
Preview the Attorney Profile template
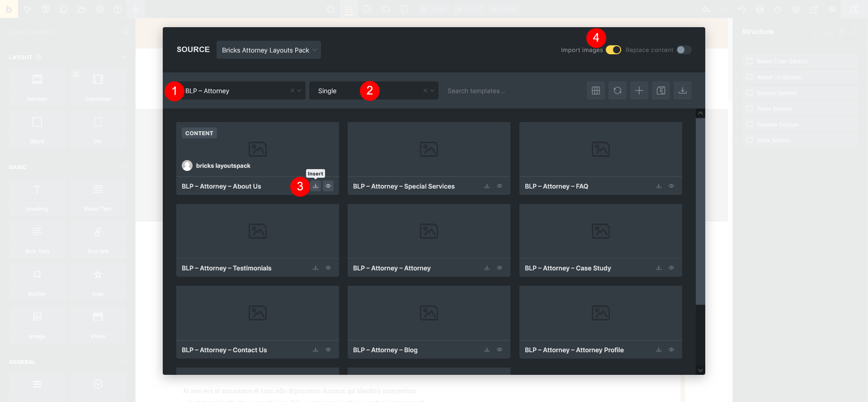[x=671, y=350]
